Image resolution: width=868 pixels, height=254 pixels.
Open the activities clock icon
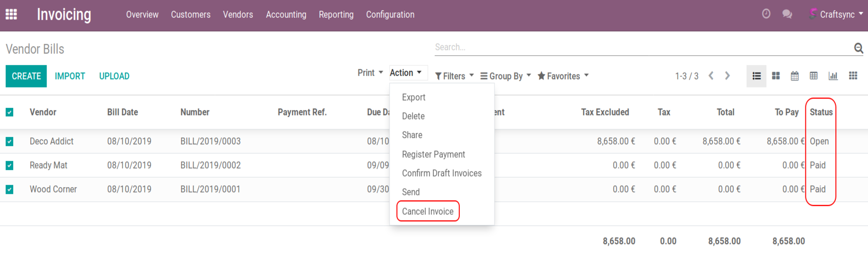pos(766,14)
